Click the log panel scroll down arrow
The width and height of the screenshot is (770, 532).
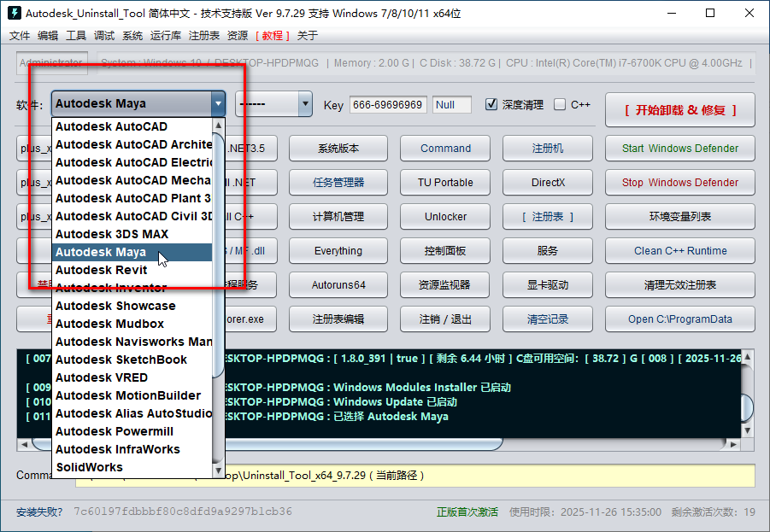tap(748, 431)
